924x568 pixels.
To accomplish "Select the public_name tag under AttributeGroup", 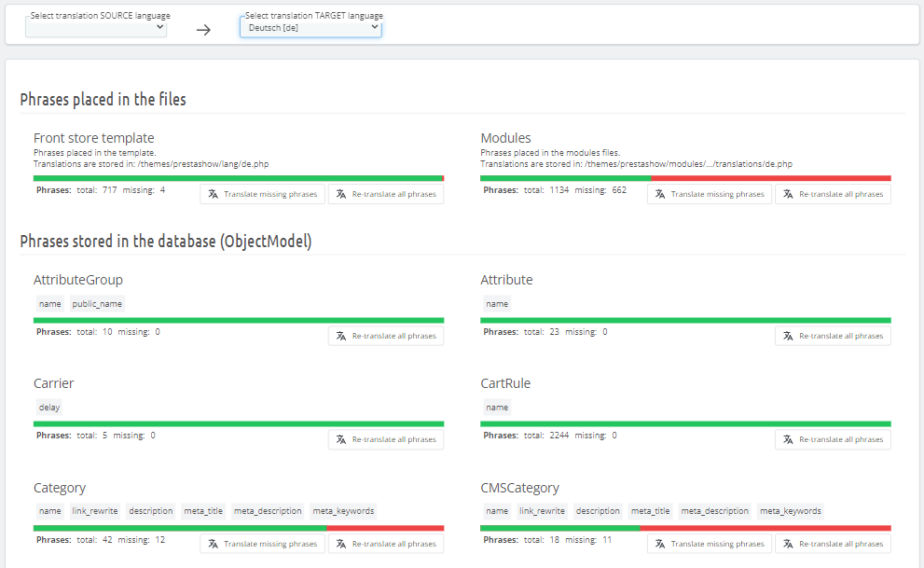I will click(97, 304).
